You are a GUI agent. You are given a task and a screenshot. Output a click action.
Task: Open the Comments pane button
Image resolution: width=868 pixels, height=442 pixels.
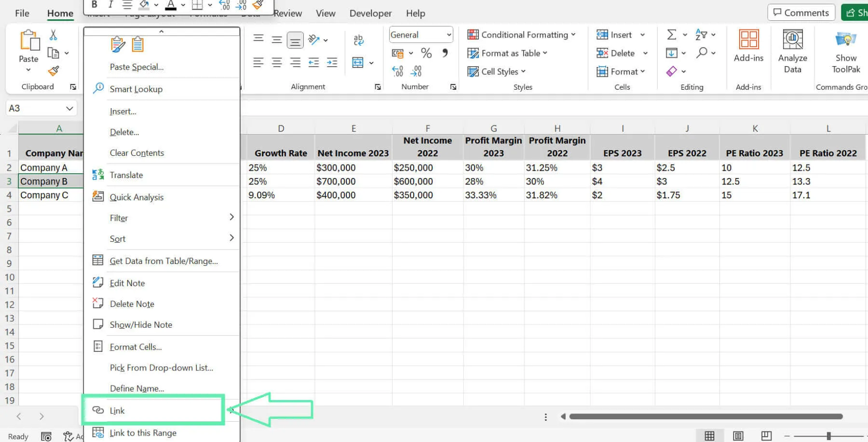pos(801,13)
